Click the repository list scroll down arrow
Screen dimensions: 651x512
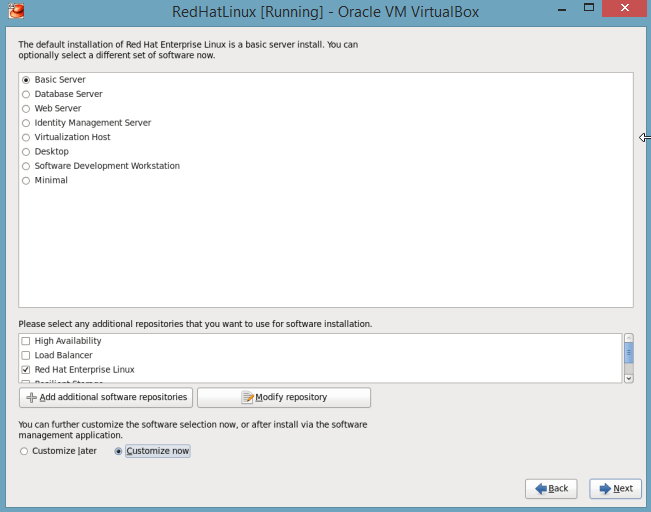629,378
